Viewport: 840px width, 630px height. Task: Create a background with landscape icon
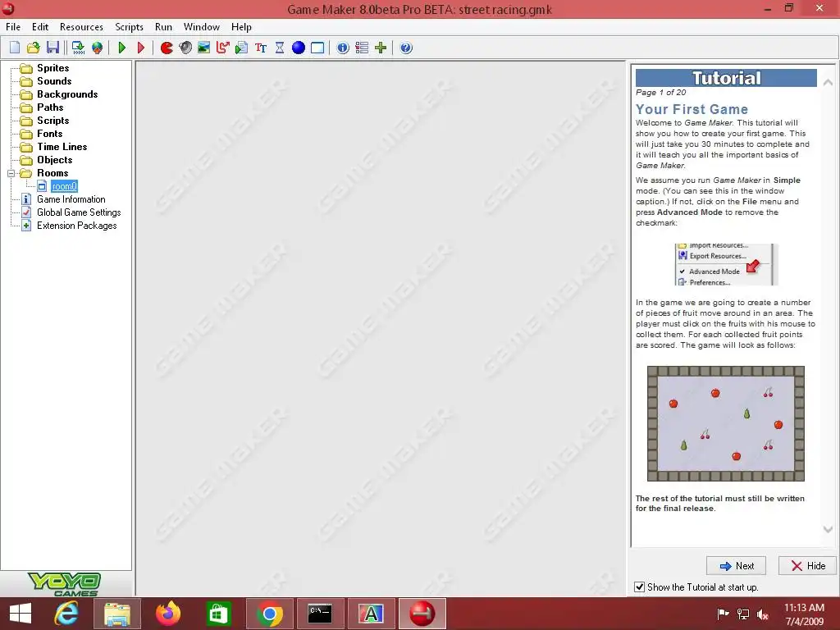pos(203,48)
